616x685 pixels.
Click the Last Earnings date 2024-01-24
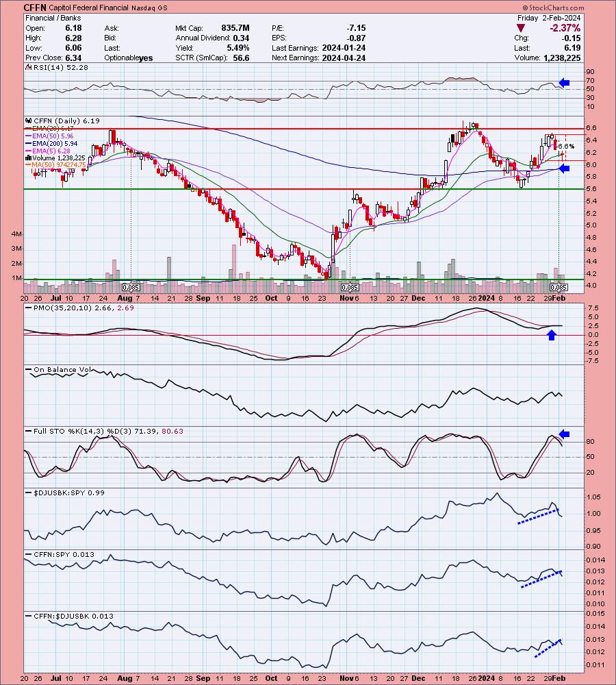point(344,48)
